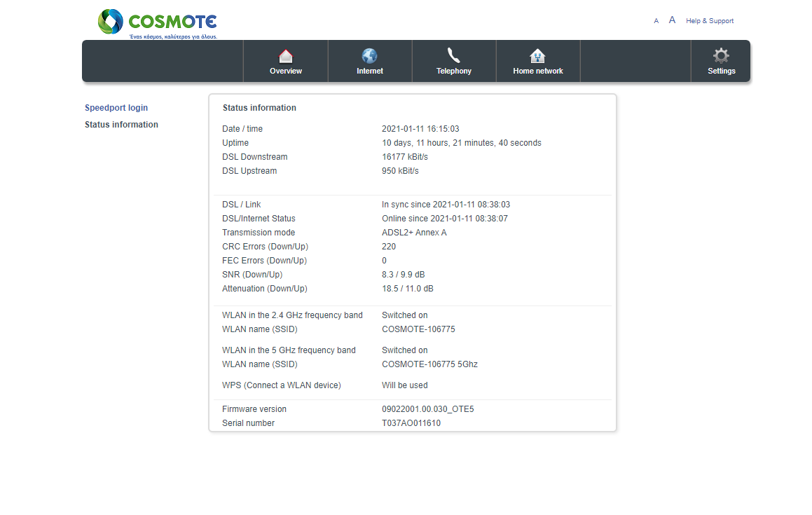The height and width of the screenshot is (515, 812).
Task: Click the SSID COSMOTE-106775 5Ghz
Action: point(430,364)
